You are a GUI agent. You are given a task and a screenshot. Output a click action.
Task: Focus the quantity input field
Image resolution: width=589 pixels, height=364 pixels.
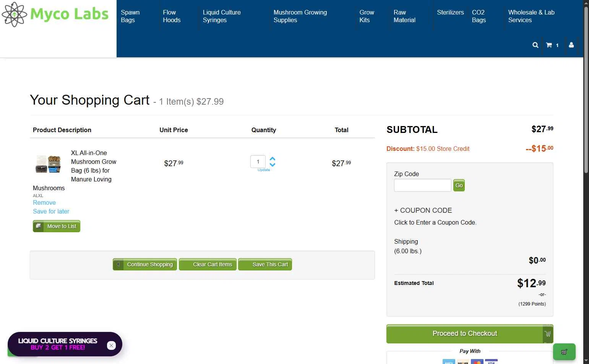pos(258,162)
